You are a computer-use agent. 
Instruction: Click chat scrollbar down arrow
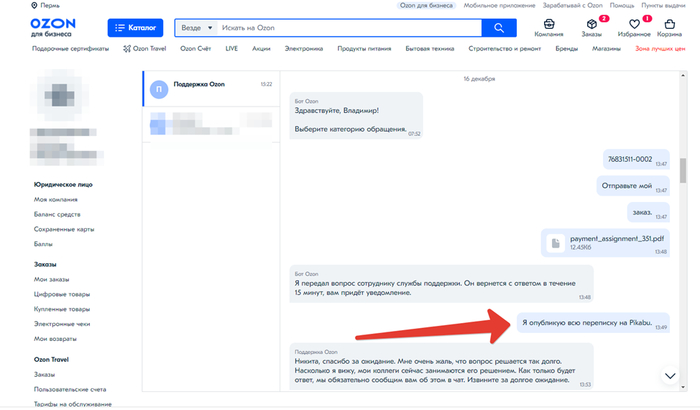coord(683,387)
